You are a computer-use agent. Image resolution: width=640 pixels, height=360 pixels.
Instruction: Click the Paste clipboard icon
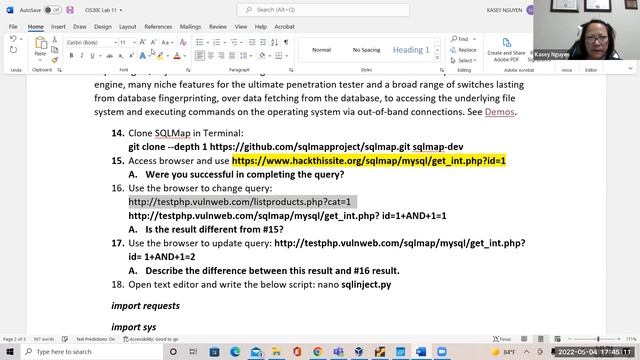click(x=40, y=43)
